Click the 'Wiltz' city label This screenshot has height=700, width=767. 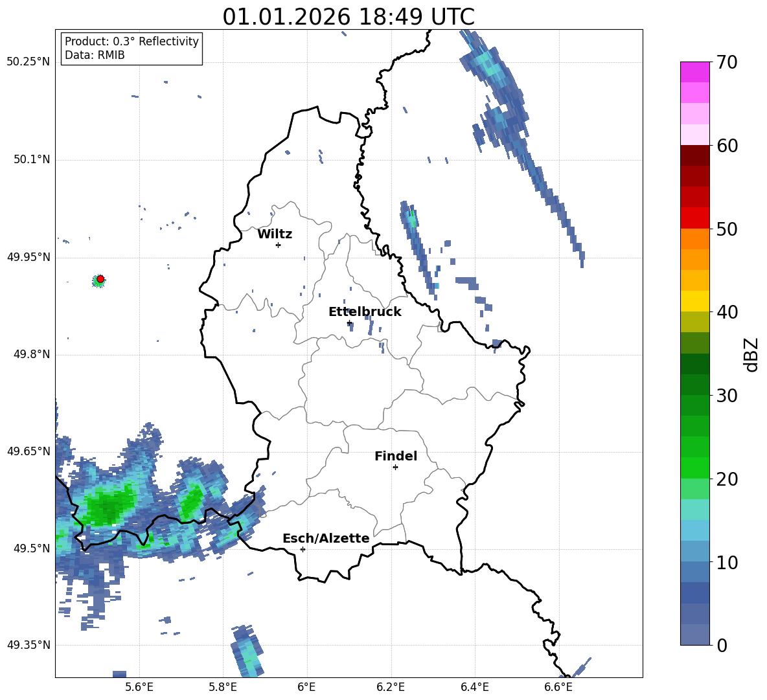coord(275,234)
